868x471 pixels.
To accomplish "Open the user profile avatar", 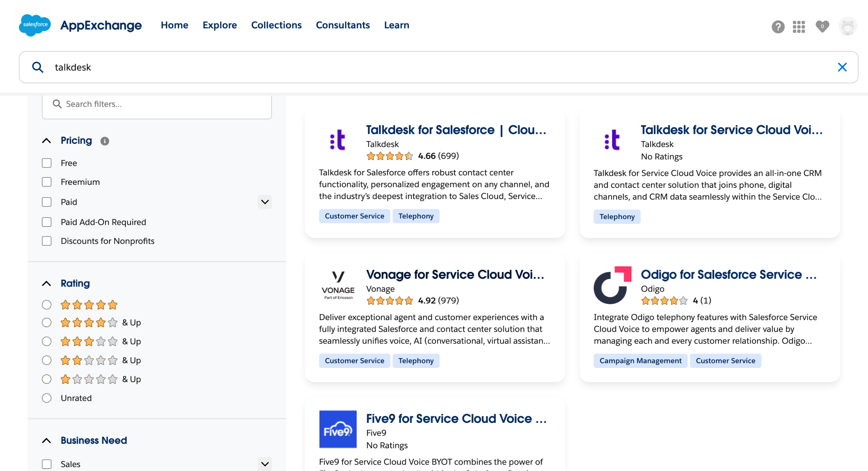I will [x=847, y=26].
